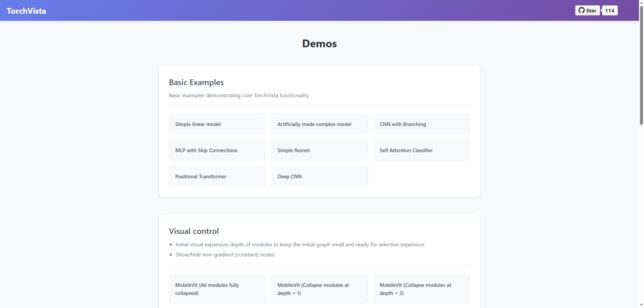
Task: Open the Simple linear model demo
Action: [x=217, y=124]
